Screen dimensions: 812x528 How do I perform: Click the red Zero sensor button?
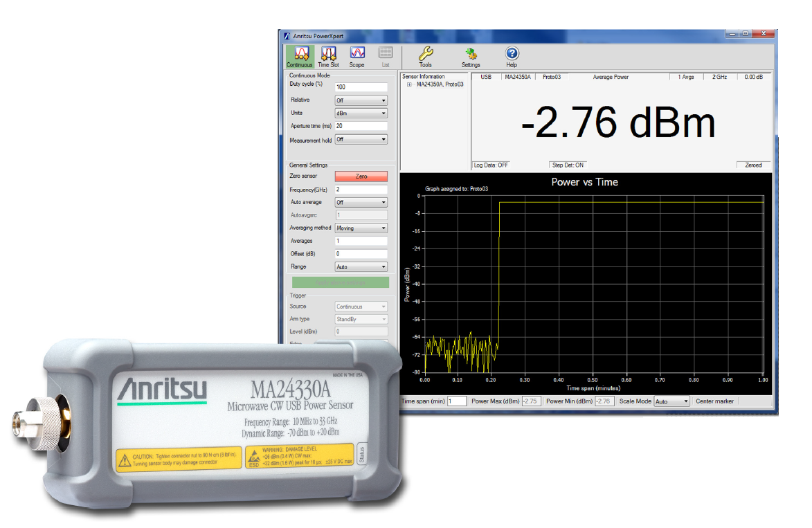[361, 176]
